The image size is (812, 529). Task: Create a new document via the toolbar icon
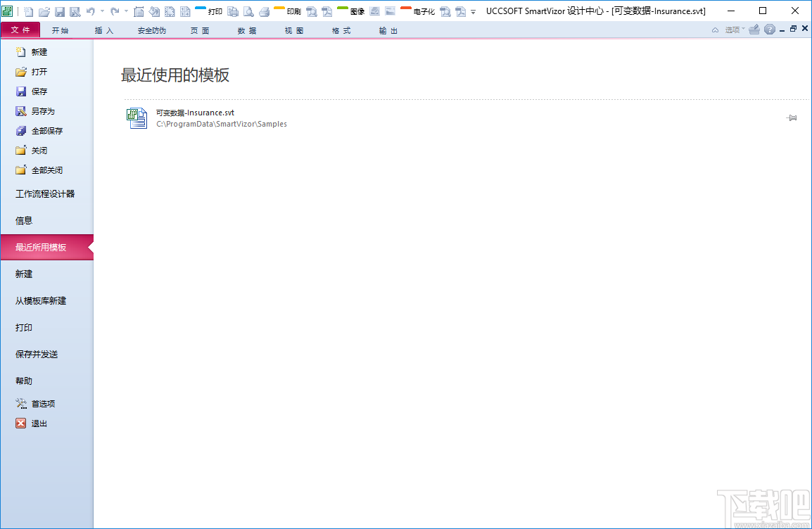pyautogui.click(x=28, y=11)
